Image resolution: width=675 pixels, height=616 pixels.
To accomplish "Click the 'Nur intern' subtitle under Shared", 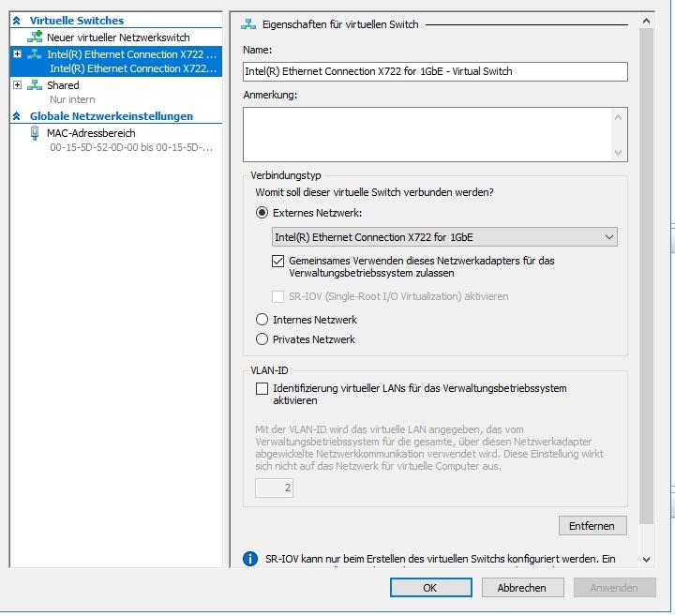I will [x=72, y=99].
